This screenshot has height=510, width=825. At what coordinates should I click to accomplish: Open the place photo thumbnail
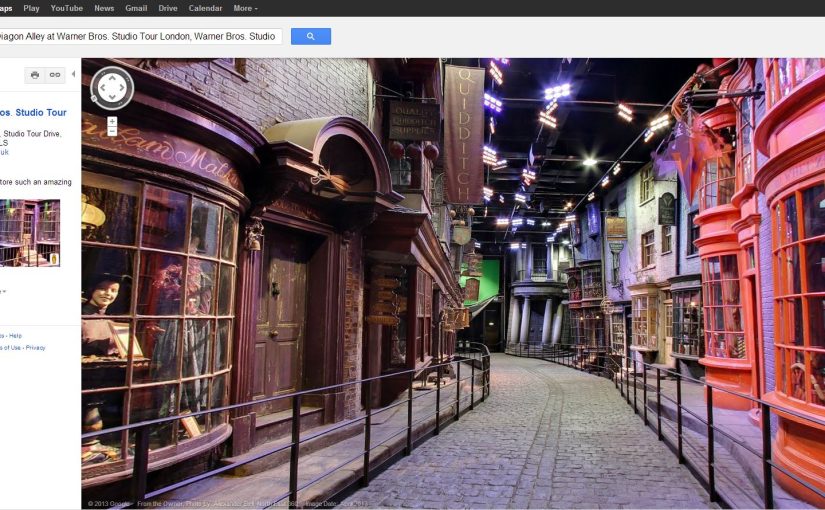pos(30,233)
